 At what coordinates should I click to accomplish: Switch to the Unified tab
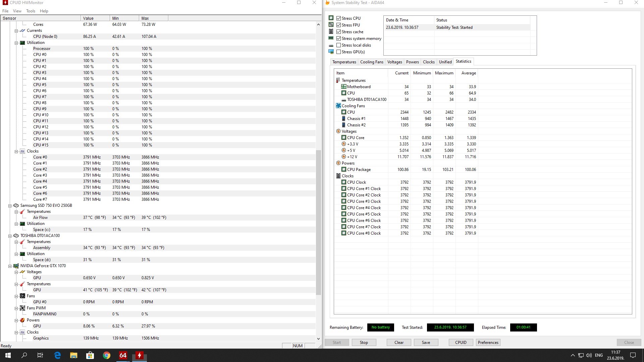(x=445, y=62)
